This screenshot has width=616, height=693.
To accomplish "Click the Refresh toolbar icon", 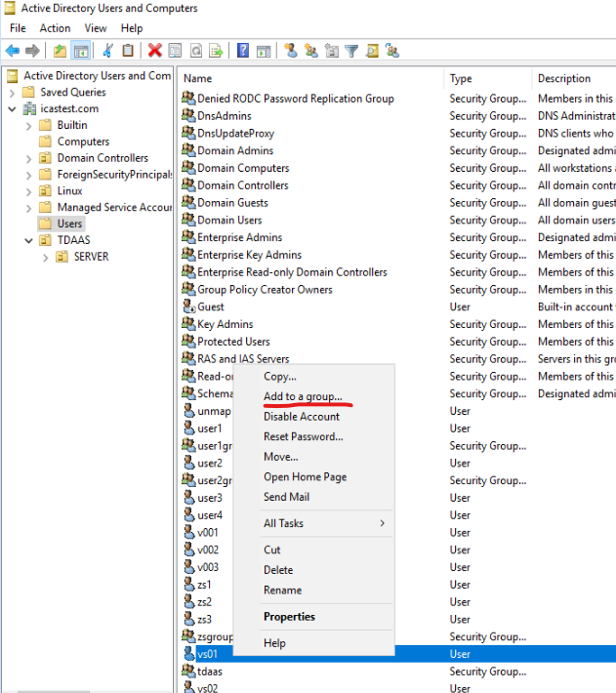I will tap(196, 51).
